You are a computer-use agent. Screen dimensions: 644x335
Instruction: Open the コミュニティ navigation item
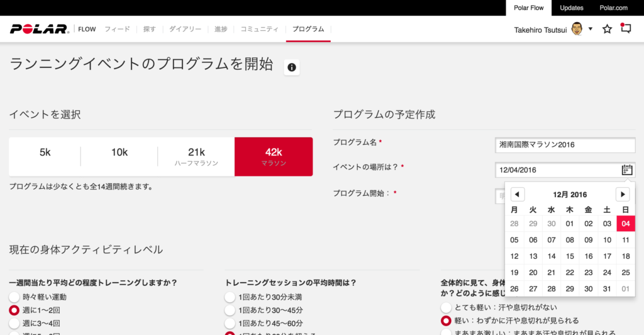[x=259, y=29]
